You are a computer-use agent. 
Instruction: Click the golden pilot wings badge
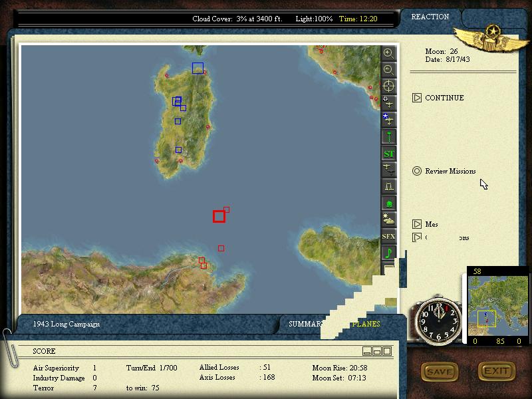[491, 38]
